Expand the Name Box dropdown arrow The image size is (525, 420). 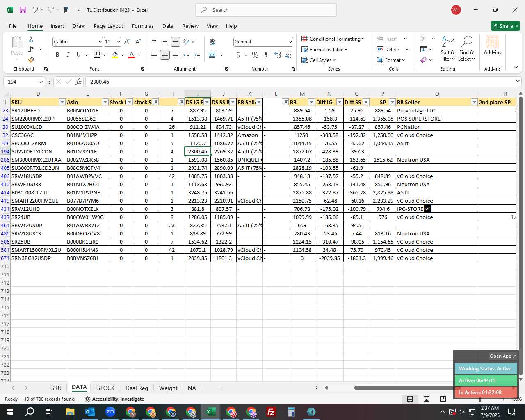pyautogui.click(x=40, y=82)
